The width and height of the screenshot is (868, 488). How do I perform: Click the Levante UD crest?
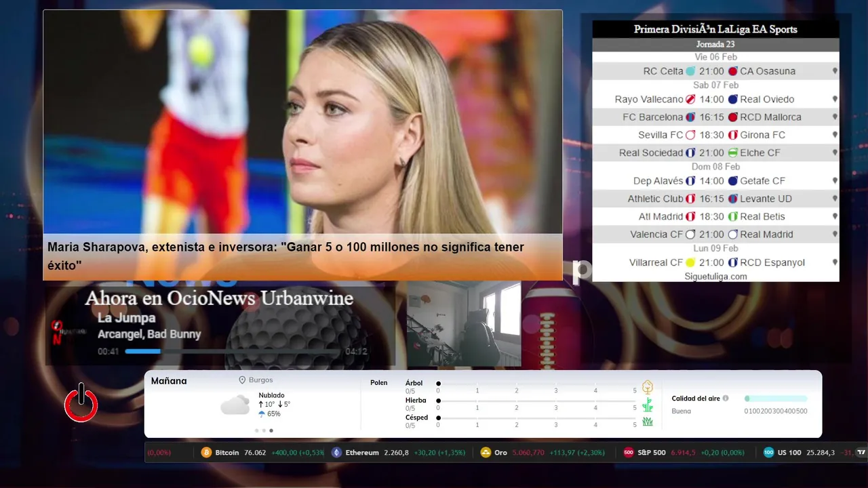(x=732, y=199)
